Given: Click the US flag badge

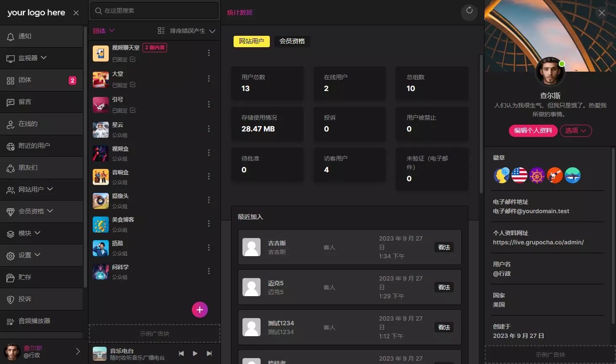Looking at the screenshot, I should pos(519,175).
